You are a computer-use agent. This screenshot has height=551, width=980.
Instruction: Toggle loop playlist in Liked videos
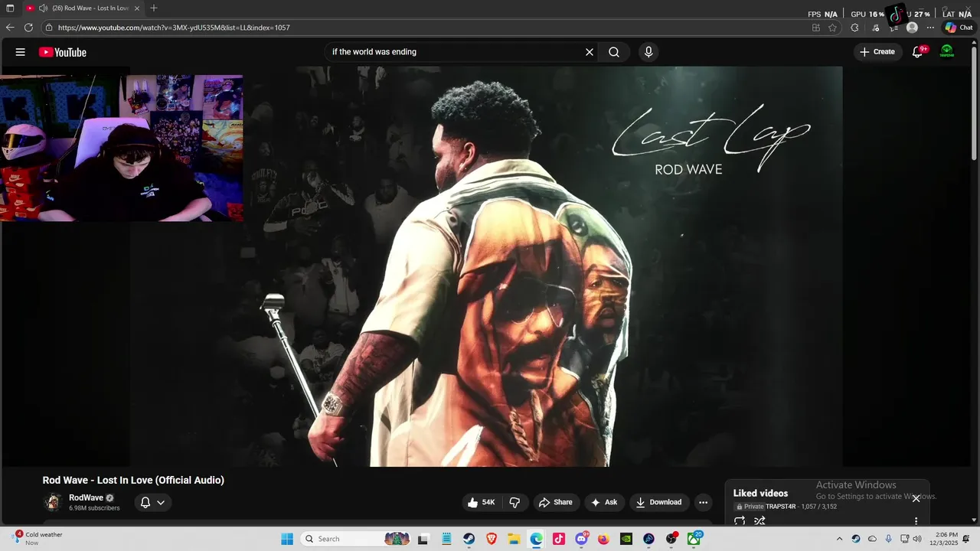740,521
